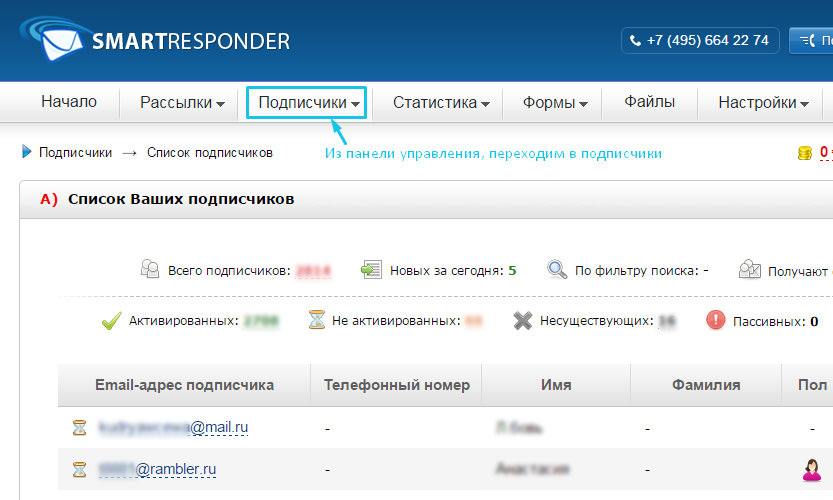Click the blurred name in mail.ru row
Image resolution: width=833 pixels, height=500 pixels.
pyautogui.click(x=518, y=428)
